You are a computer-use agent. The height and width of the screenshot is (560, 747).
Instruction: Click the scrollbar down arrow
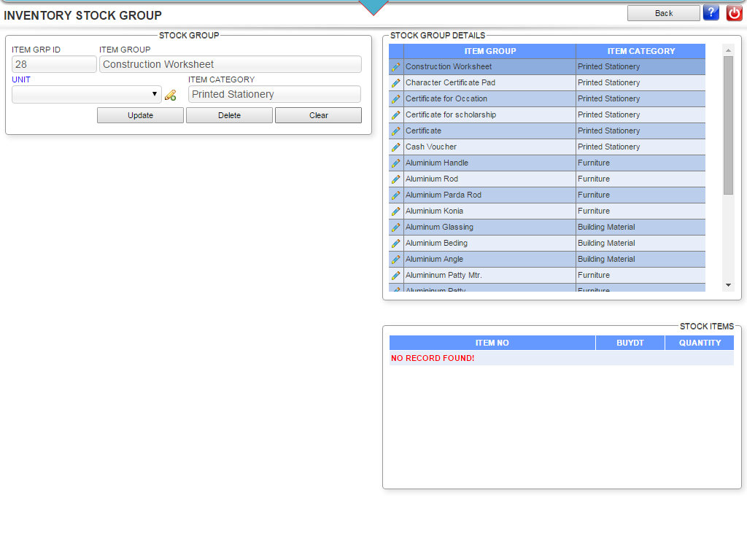728,285
